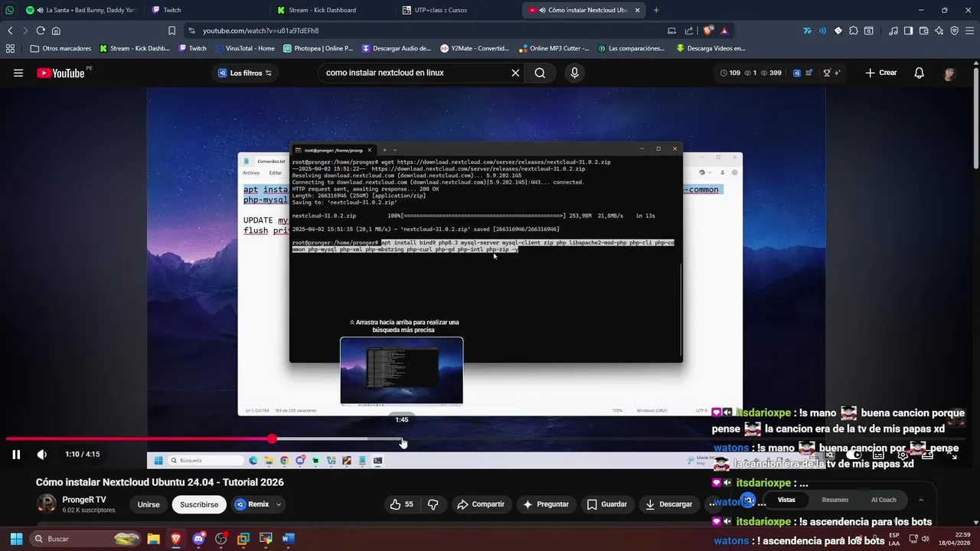Mute the video volume

pos(42,454)
